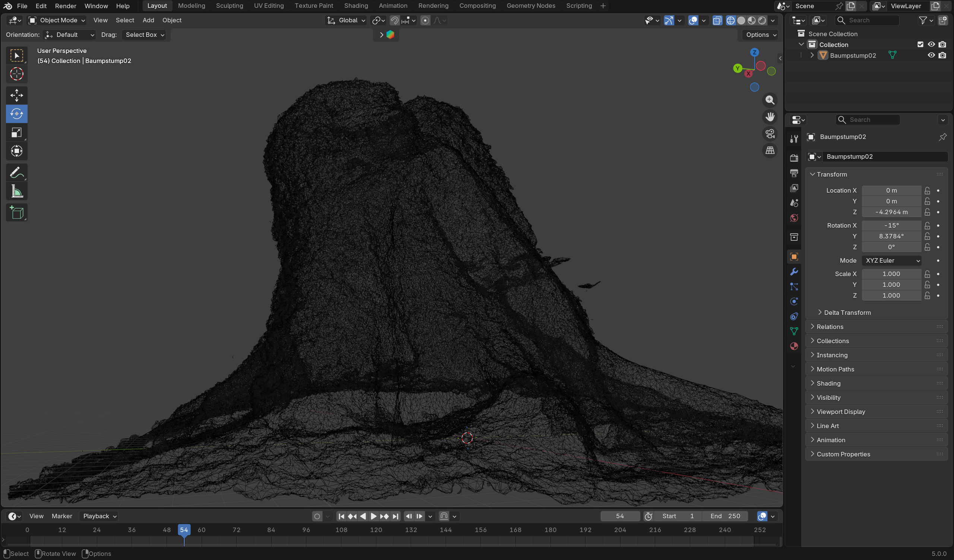The width and height of the screenshot is (954, 560).
Task: Hide Baumpstump02 in viewport with eye icon
Action: 931,55
